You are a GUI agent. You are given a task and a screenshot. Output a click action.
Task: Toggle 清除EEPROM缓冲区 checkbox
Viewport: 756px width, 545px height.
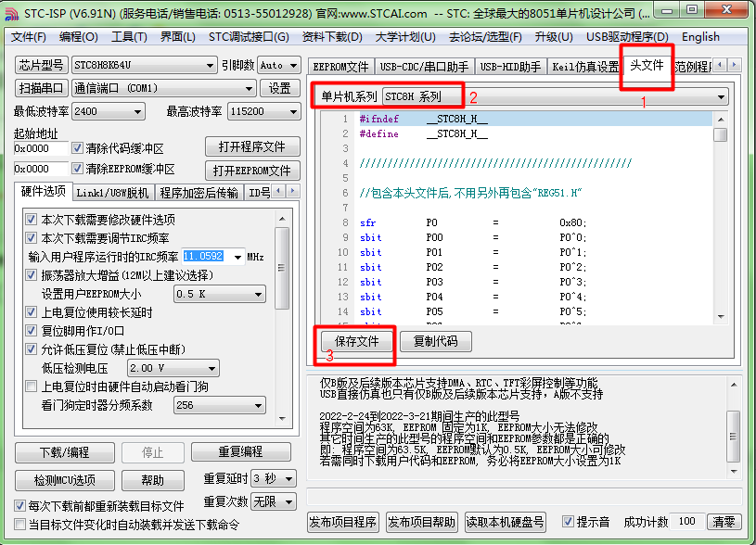pos(77,168)
